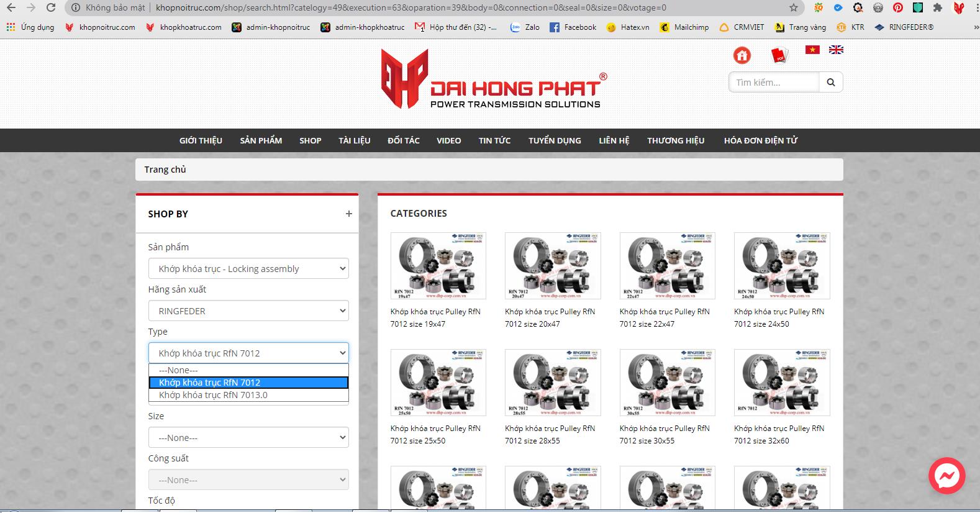Image resolution: width=980 pixels, height=513 pixels.
Task: Open the puzzle-piece Extensions menu
Action: pyautogui.click(x=938, y=7)
